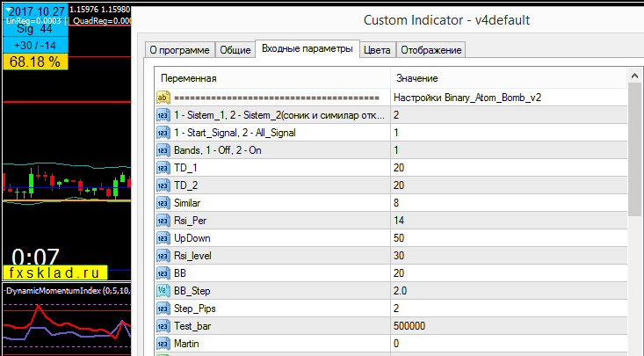The height and width of the screenshot is (356, 644).
Task: Open the Цвета tab
Action: click(x=378, y=51)
